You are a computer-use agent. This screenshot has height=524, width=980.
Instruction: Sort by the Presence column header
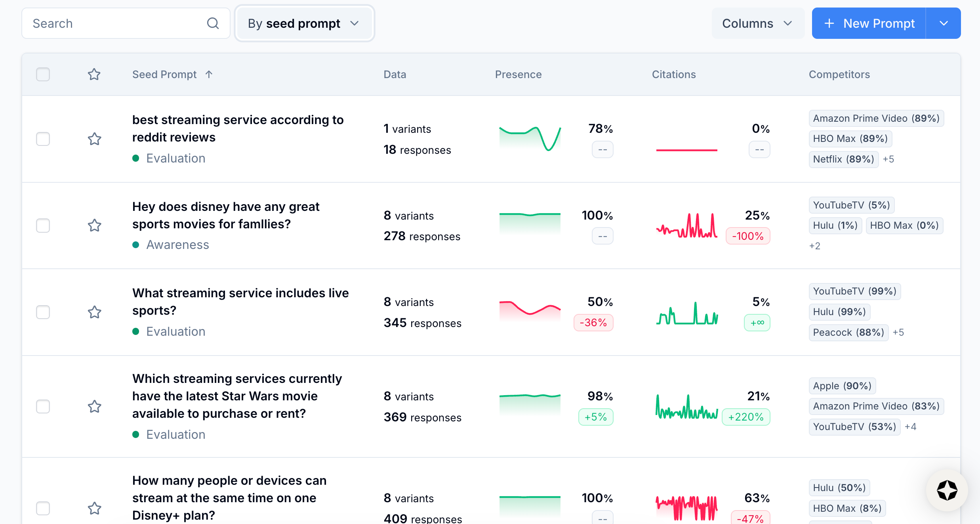coord(518,75)
